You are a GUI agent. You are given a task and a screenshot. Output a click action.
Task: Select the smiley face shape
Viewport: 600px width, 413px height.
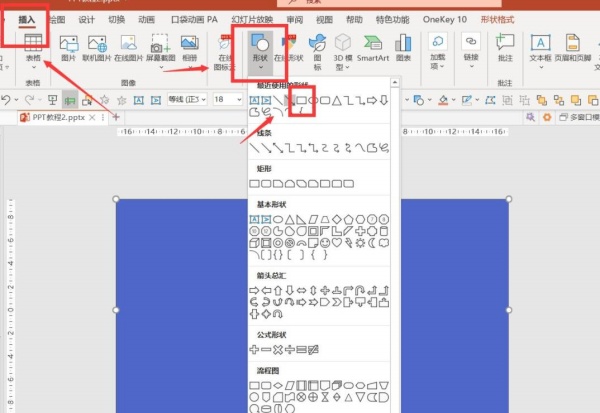(x=325, y=243)
